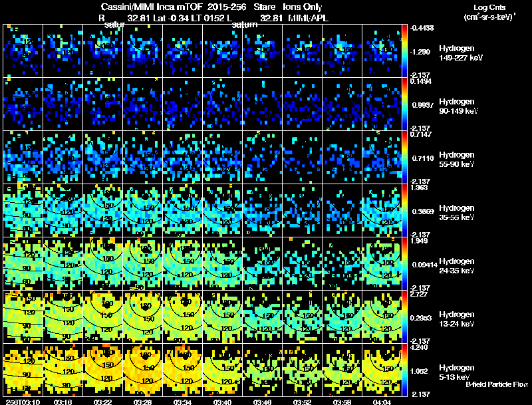Click the '03:46' time axis label

(x=262, y=402)
